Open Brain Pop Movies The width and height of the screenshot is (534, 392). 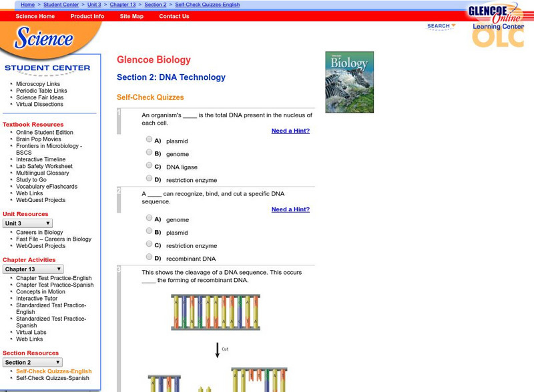(39, 139)
